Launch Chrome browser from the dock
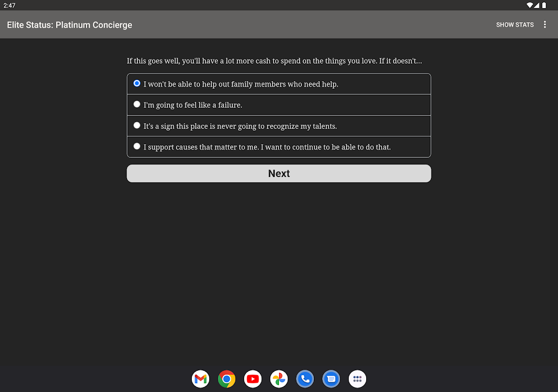The width and height of the screenshot is (558, 392). point(227,379)
